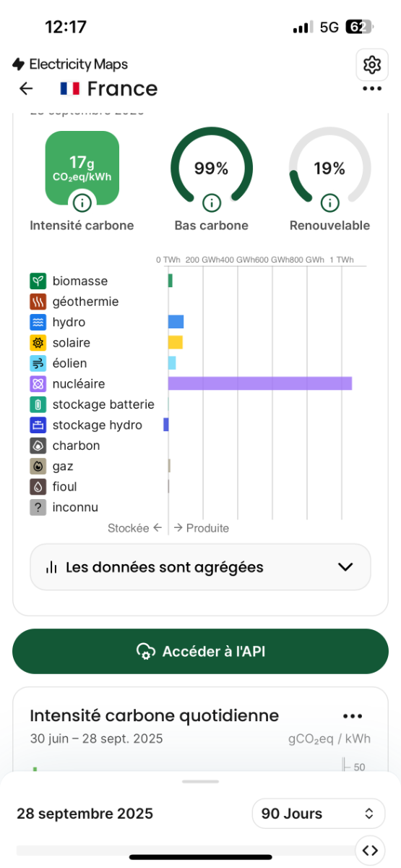
Task: Open options menu for Intensité carbone quotidienne
Action: coord(353,716)
